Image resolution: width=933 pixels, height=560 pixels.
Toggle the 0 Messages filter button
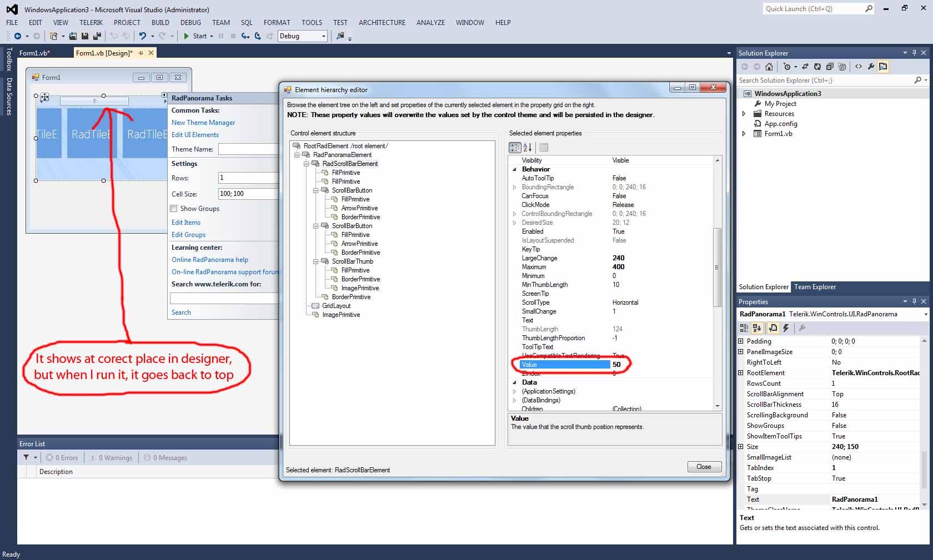click(x=165, y=458)
